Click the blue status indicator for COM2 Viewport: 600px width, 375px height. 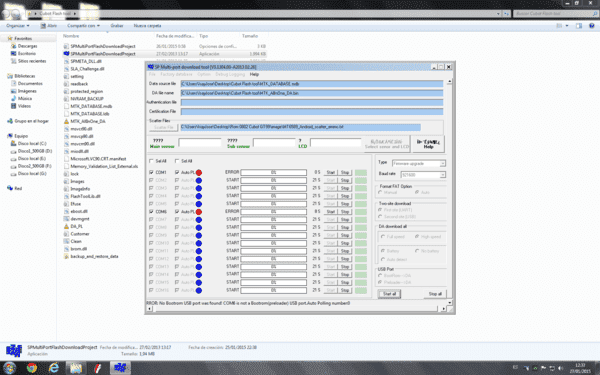pos(199,180)
